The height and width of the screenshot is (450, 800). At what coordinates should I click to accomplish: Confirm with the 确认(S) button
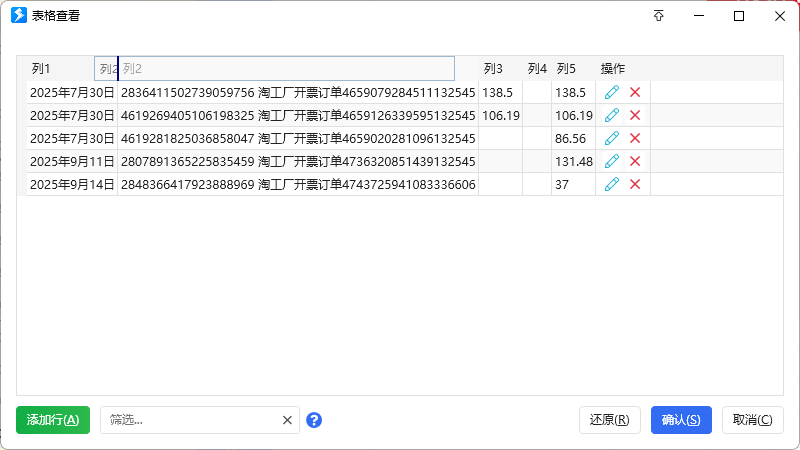tap(681, 420)
